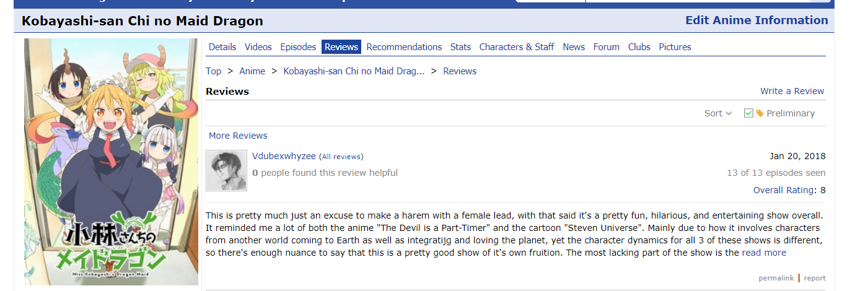Open the Pictures tab
868x291 pixels.
[675, 47]
